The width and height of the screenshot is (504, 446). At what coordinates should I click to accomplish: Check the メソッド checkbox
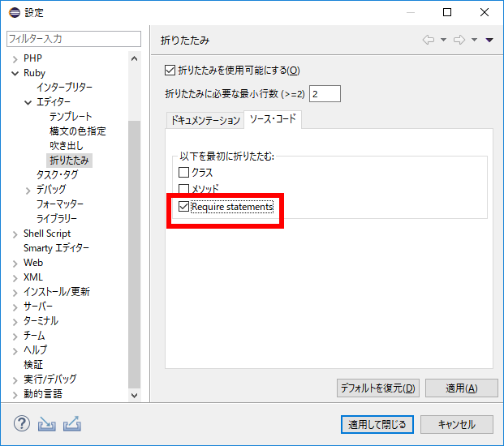click(x=183, y=188)
